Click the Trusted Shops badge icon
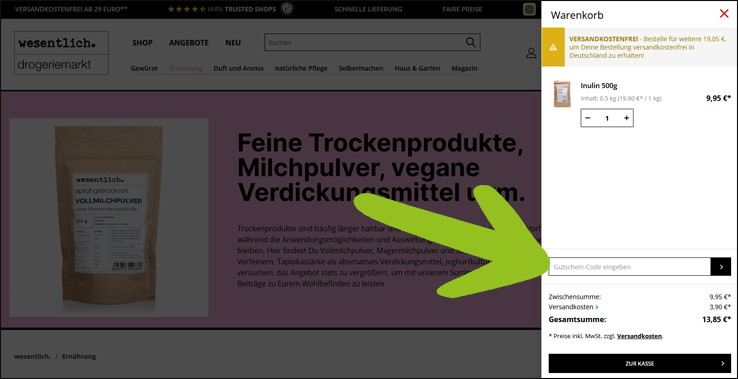 pyautogui.click(x=287, y=9)
